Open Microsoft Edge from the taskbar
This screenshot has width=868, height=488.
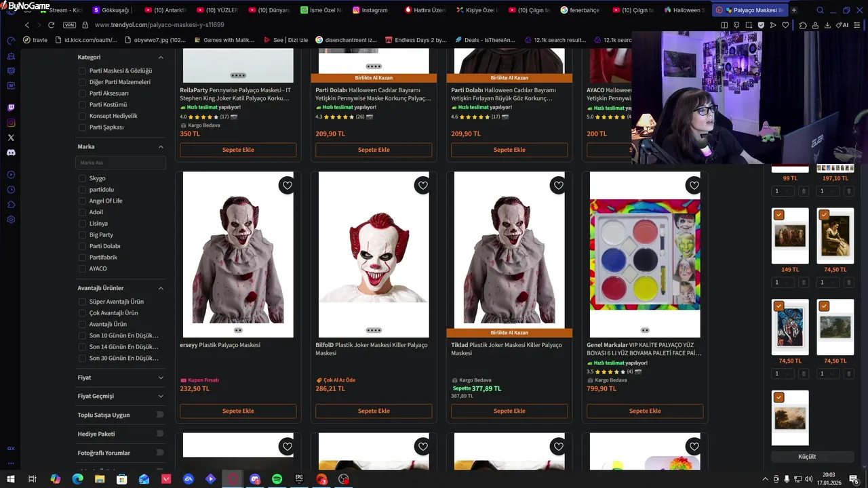77,479
